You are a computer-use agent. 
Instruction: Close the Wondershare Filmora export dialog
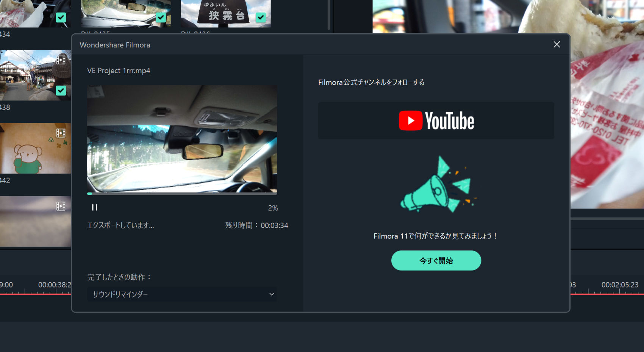coord(556,44)
